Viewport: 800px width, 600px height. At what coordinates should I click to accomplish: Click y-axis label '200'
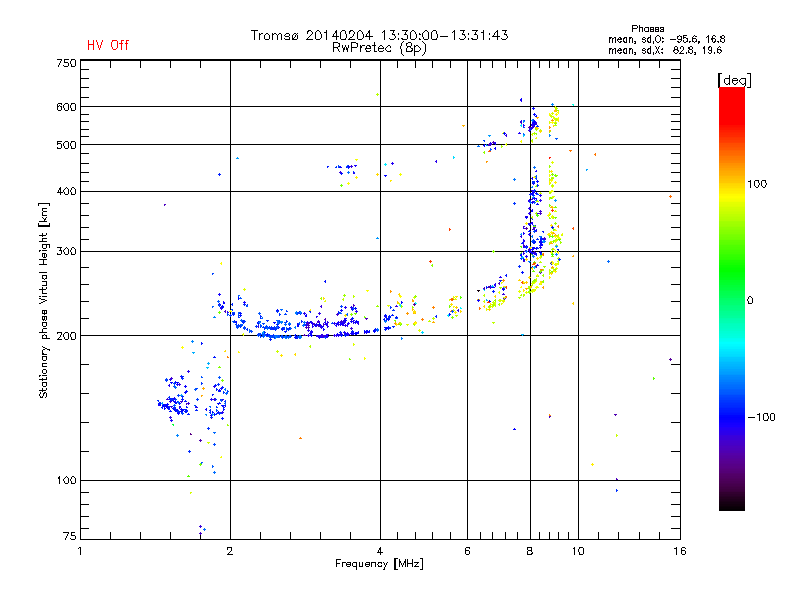66,336
